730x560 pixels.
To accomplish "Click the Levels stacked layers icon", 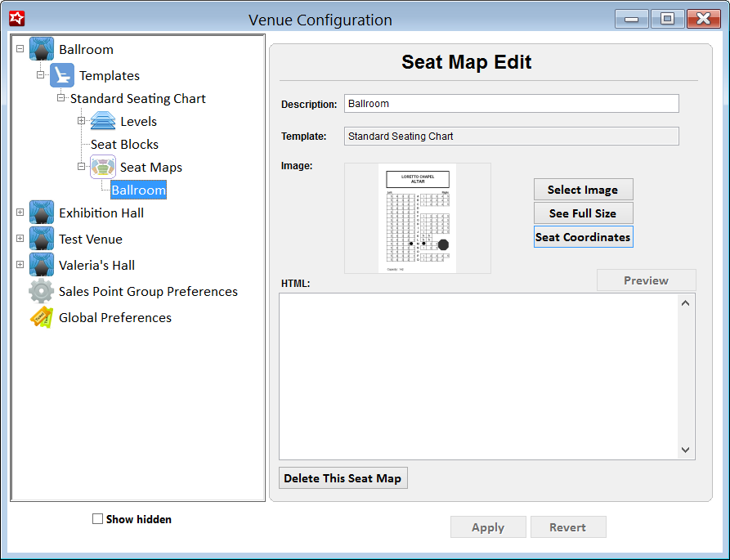I will coord(103,121).
